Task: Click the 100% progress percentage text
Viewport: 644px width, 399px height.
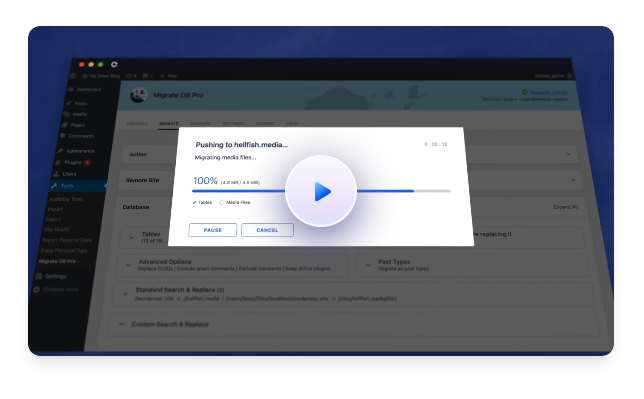Action: pyautogui.click(x=205, y=181)
